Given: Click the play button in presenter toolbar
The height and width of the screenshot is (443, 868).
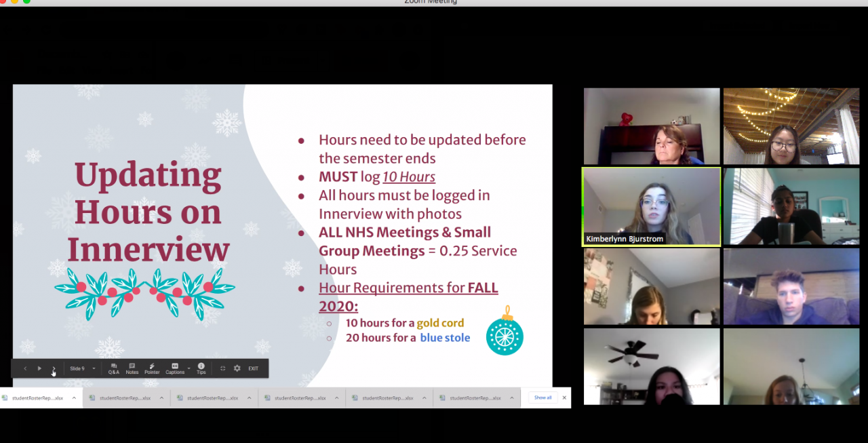Looking at the screenshot, I should point(39,368).
